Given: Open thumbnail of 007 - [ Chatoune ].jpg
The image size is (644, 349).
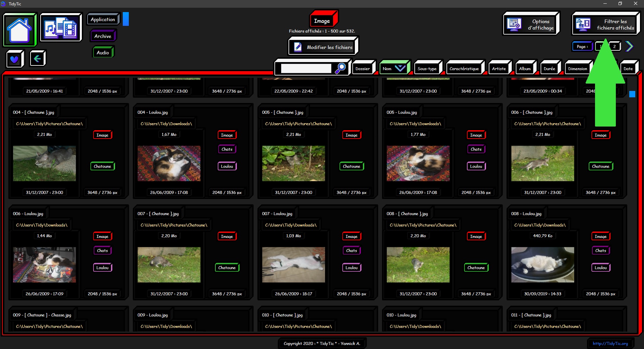Looking at the screenshot, I should click(169, 265).
